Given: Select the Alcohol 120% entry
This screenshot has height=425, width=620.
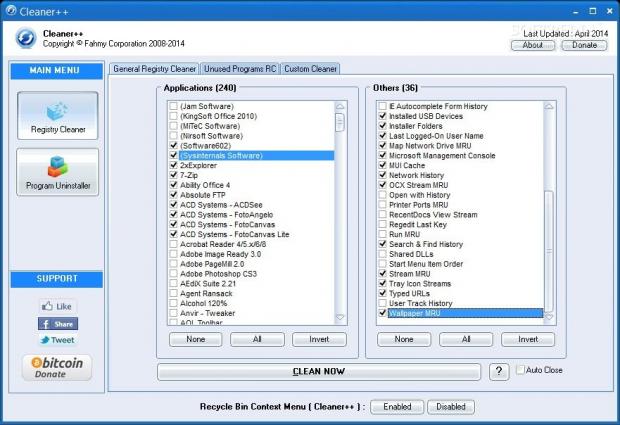Looking at the screenshot, I should 204,304.
